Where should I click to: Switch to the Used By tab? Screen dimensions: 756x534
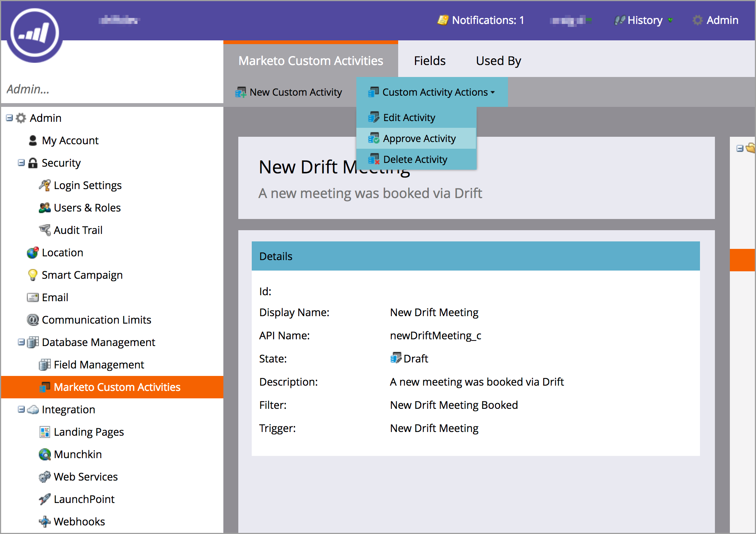click(498, 61)
